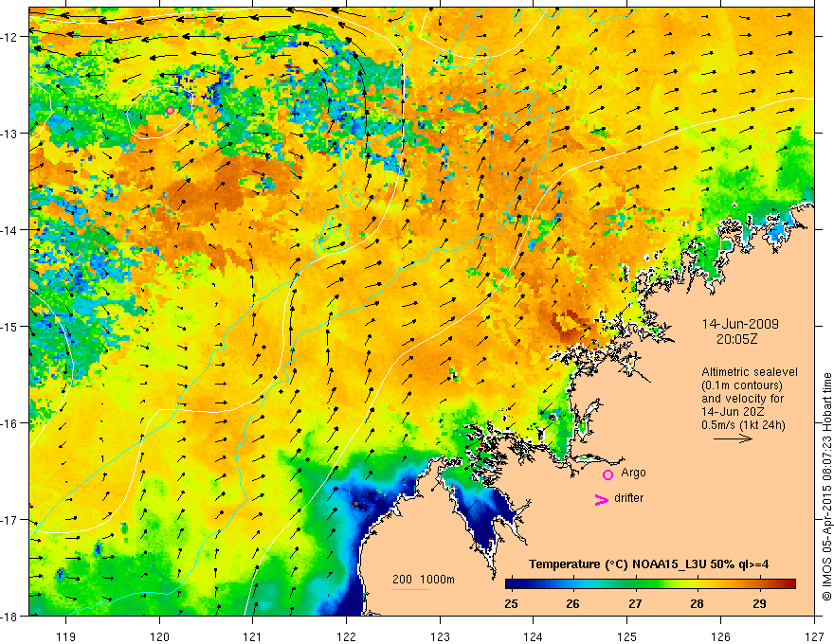Viewport: 834px width, 644px height.
Task: Click the color bar value 28
Action: click(698, 603)
